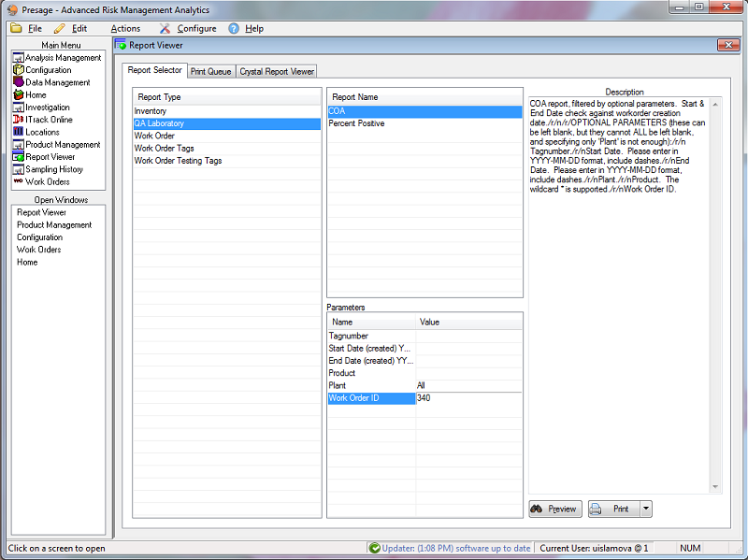Switch to the Print Queue tab
The height and width of the screenshot is (560, 748).
[x=210, y=71]
